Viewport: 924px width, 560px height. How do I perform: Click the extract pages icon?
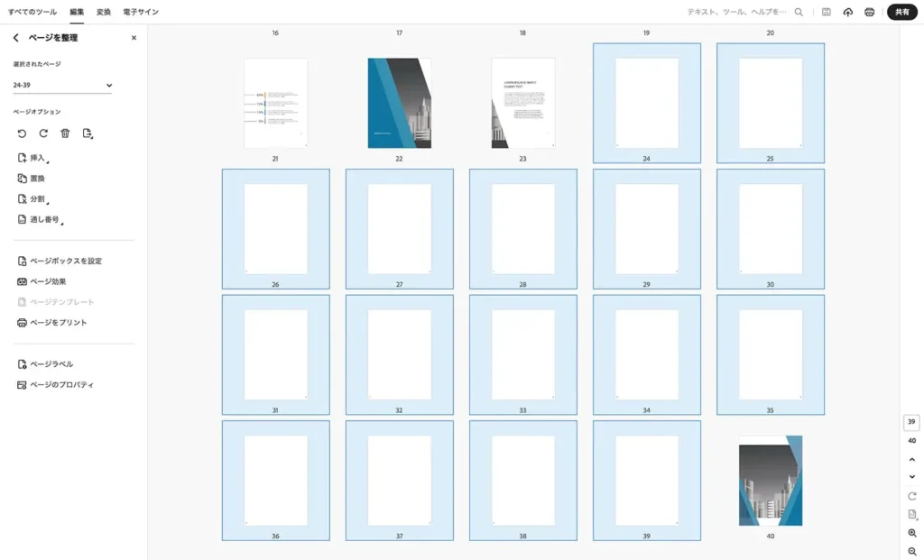[x=88, y=133]
